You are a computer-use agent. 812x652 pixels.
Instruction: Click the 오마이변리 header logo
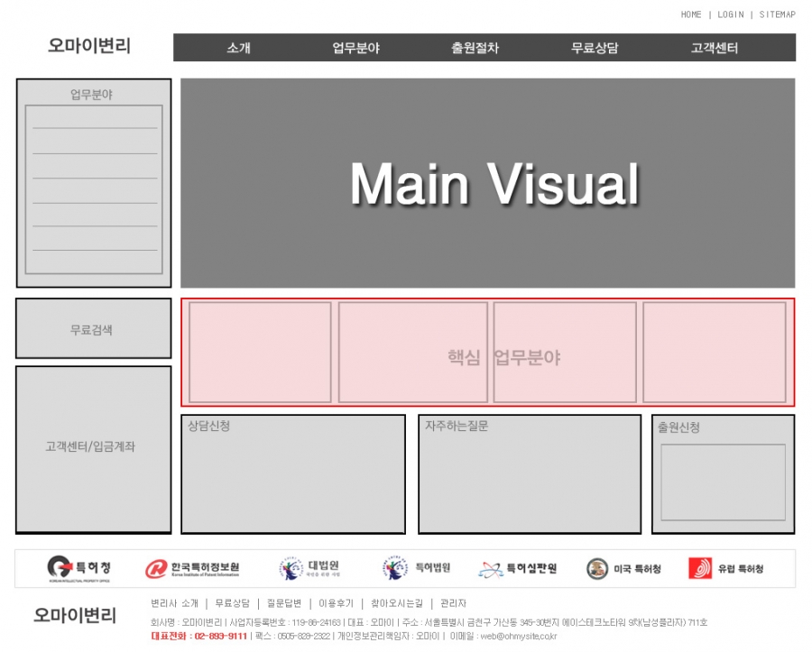pos(89,46)
